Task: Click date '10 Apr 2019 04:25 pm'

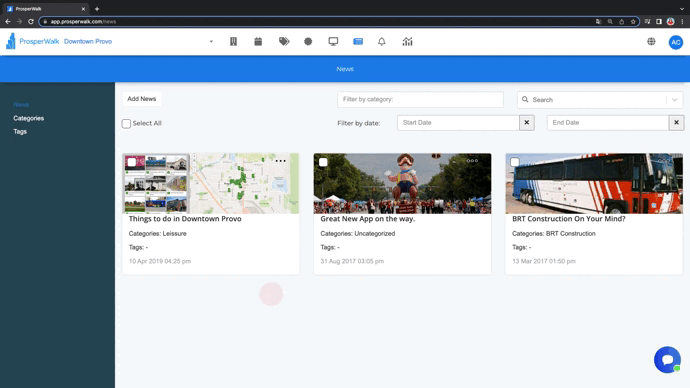Action: [160, 261]
